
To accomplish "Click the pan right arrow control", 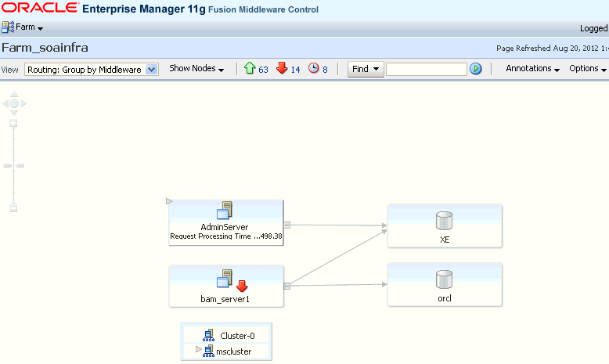I will click(23, 103).
